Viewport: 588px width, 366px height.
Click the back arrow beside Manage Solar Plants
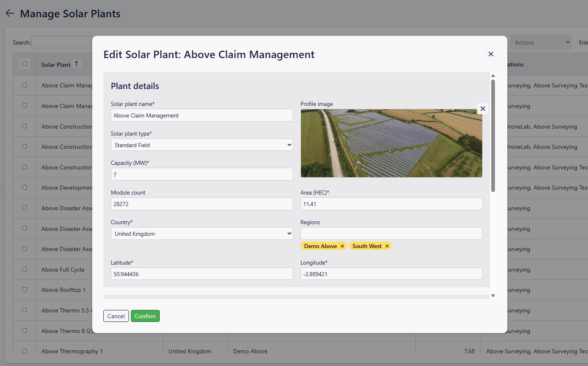point(10,14)
